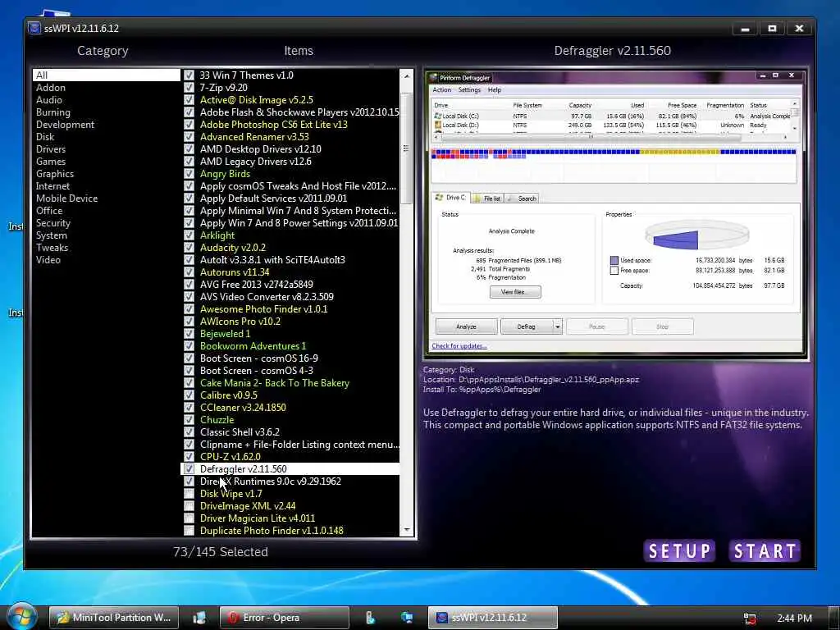
Task: Minimize the ssWPI window
Action: pos(745,29)
